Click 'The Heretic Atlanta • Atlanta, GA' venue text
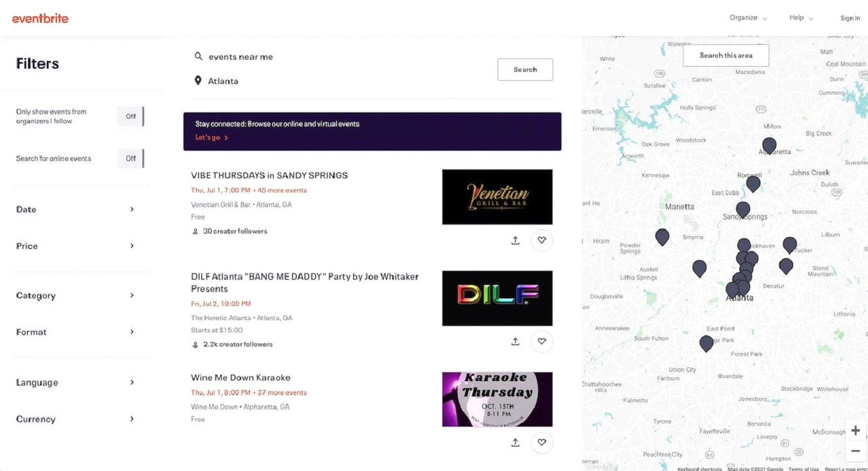 [242, 318]
